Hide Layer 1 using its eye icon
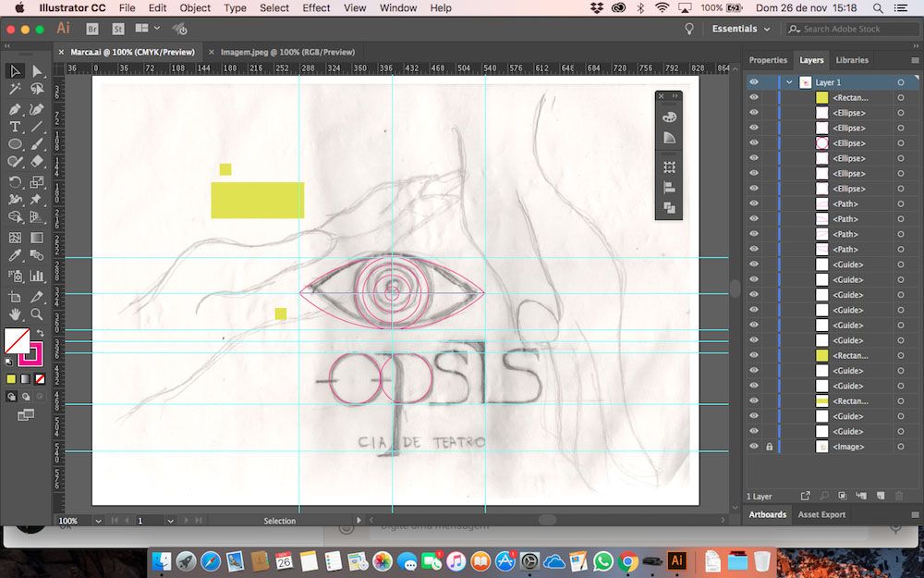 (x=754, y=82)
